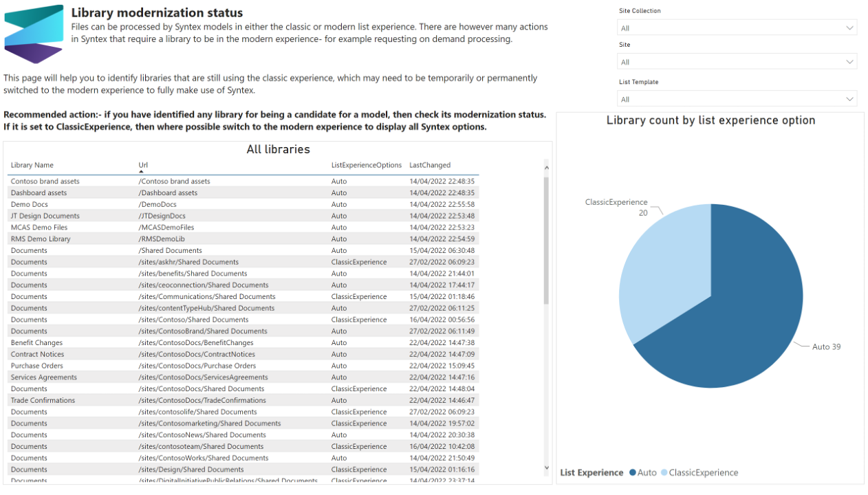Click '/sites/ContosoBrand/Shared Documents' url cell

point(203,331)
